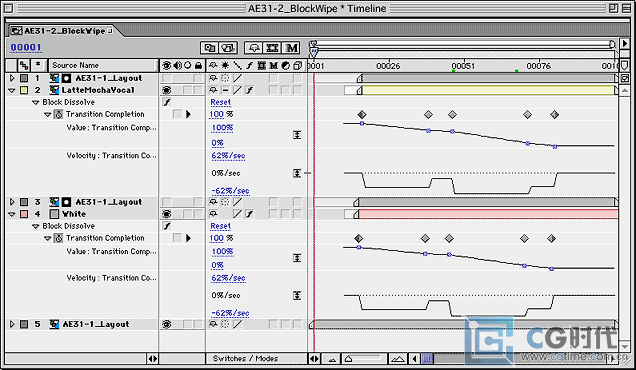Toggle video eye for layer 5

166,324
